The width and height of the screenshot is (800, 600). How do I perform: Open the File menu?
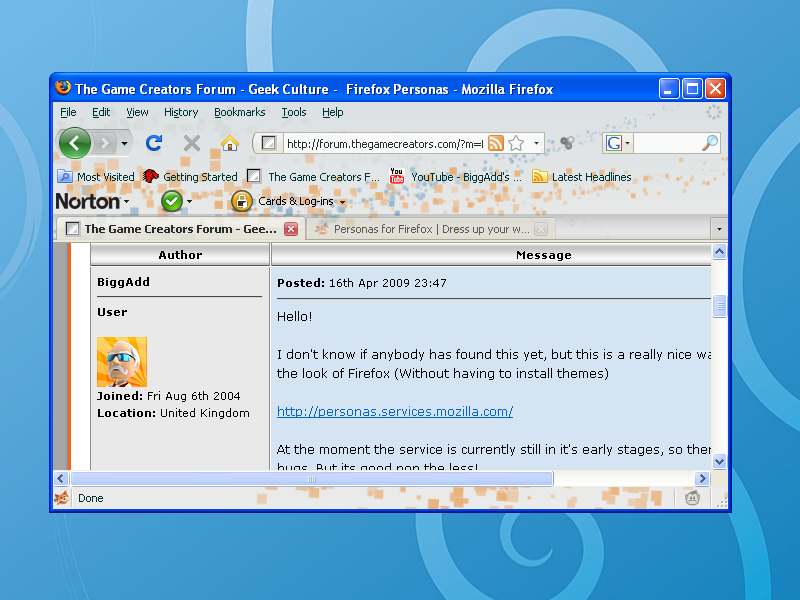(x=68, y=112)
